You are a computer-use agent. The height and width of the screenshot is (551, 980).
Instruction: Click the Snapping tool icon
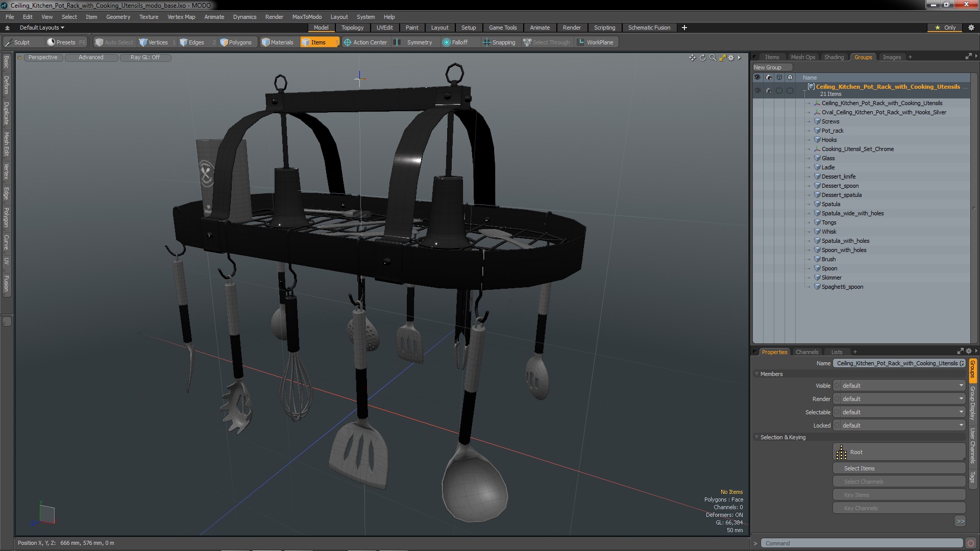tap(486, 42)
